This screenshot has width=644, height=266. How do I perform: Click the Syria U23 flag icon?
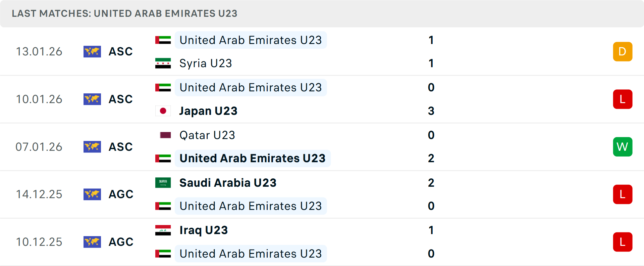(x=163, y=63)
